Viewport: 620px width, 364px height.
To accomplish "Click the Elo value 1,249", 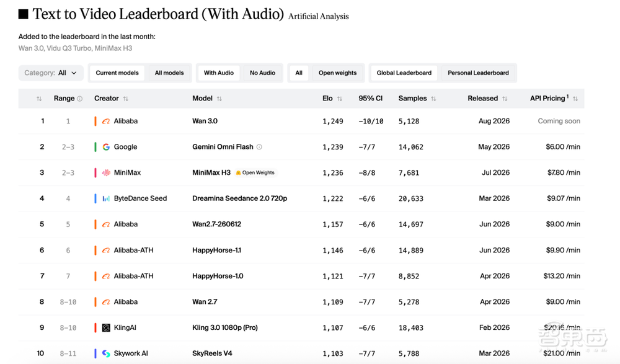I will tap(332, 121).
